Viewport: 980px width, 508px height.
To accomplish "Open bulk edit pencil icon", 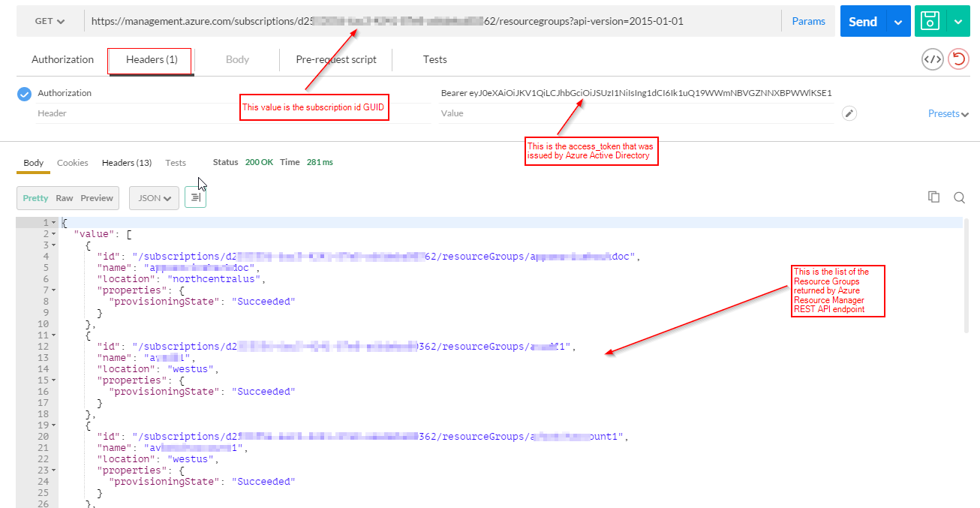I will (849, 113).
